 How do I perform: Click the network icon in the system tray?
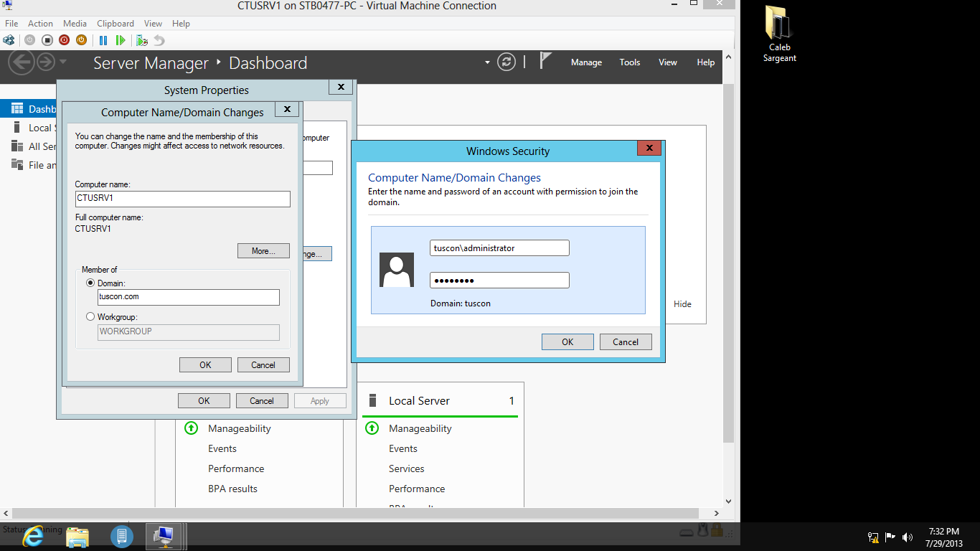click(x=873, y=537)
